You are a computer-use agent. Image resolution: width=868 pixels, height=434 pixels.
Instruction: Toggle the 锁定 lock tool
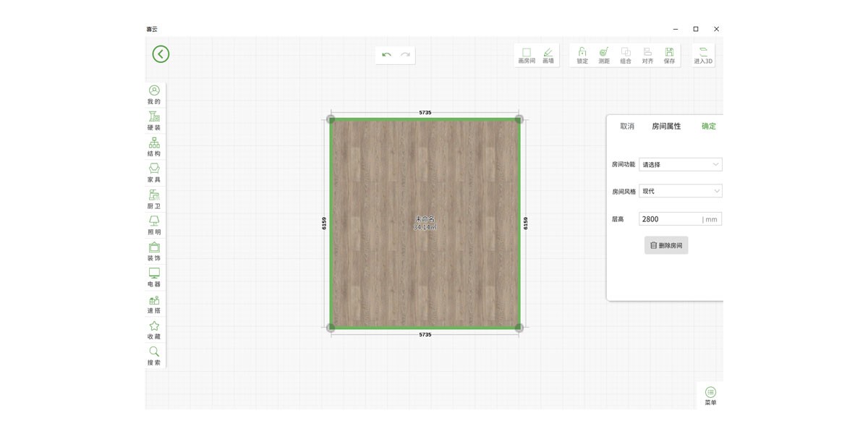point(582,56)
